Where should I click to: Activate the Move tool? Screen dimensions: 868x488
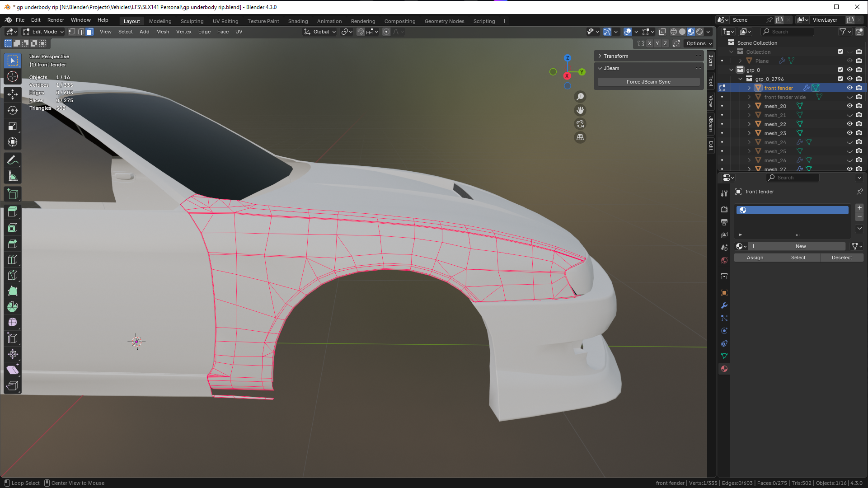coord(13,94)
